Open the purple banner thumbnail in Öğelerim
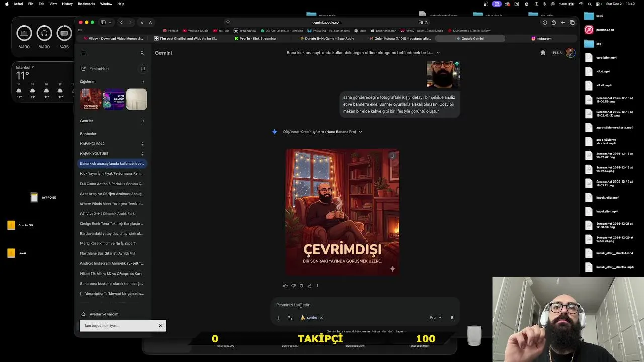Screen dimensions: 644x362 [x=114, y=99]
